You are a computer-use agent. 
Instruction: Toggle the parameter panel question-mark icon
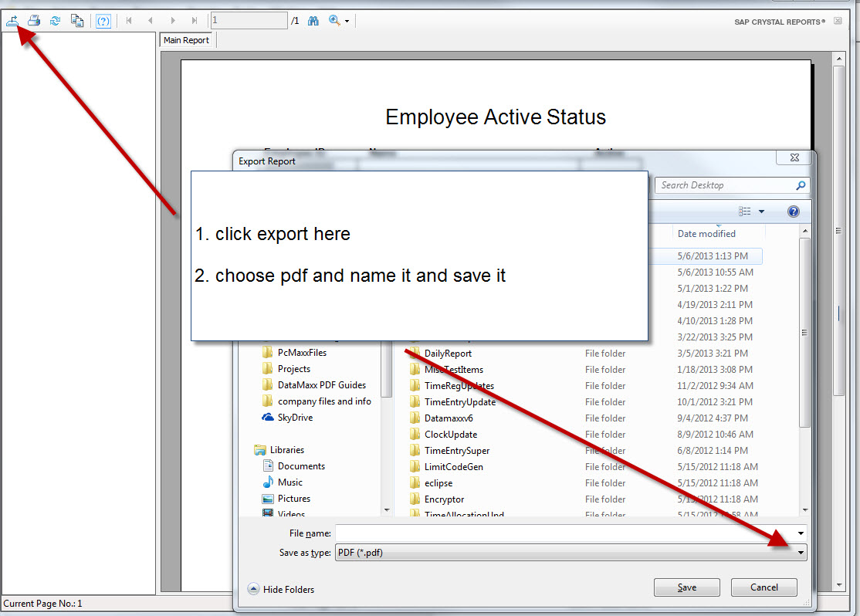(x=103, y=21)
